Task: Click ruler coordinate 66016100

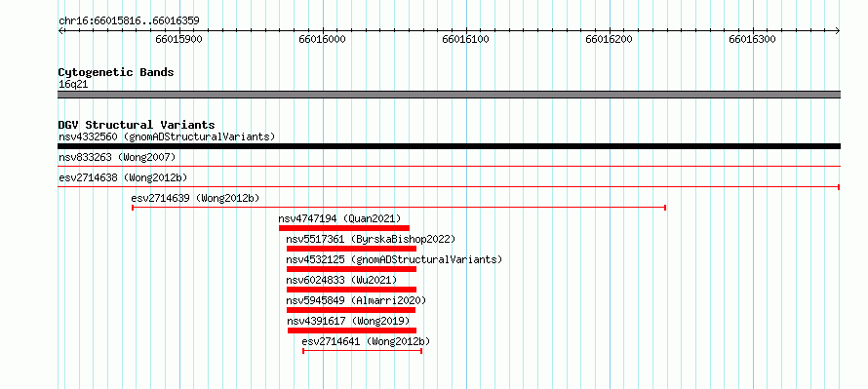Action: pyautogui.click(x=465, y=39)
